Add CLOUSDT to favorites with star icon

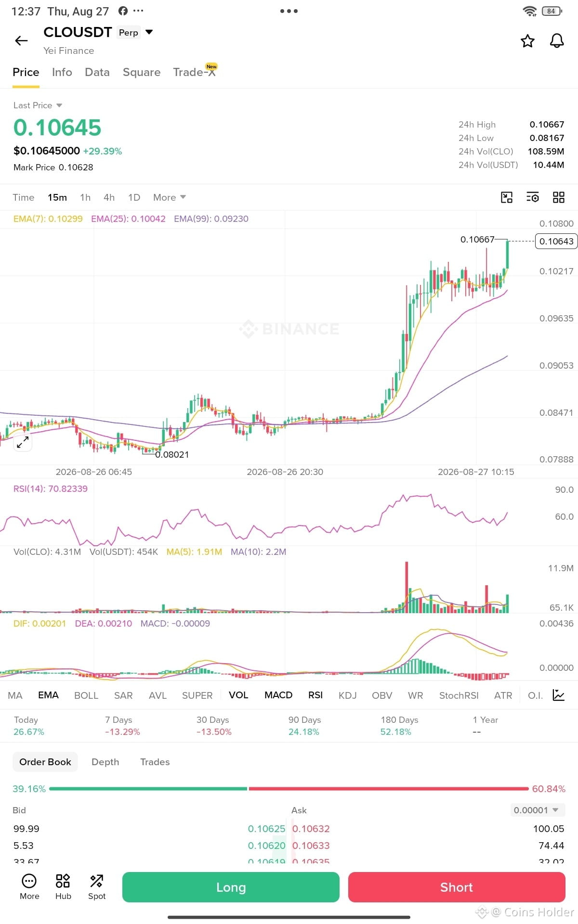tap(527, 41)
